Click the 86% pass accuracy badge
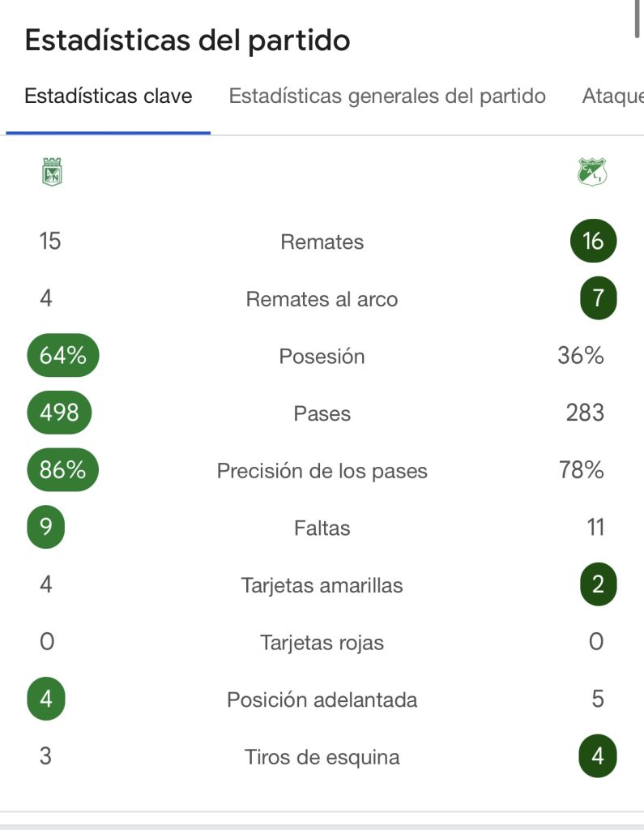This screenshot has height=830, width=644. (x=63, y=470)
